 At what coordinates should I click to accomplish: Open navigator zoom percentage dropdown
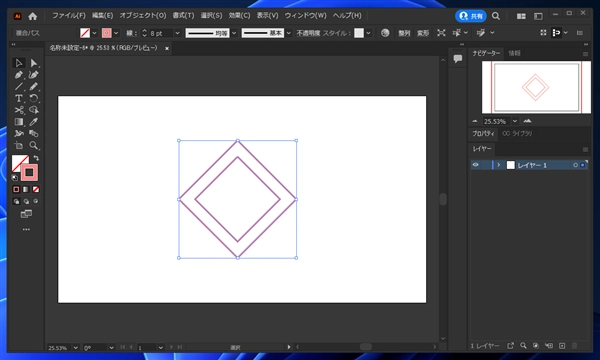(515, 121)
